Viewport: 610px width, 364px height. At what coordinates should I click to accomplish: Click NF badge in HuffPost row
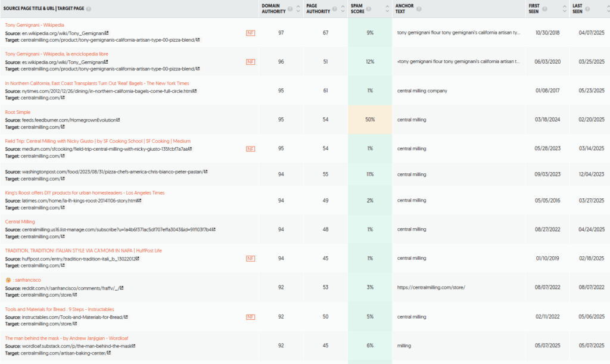coord(251,259)
